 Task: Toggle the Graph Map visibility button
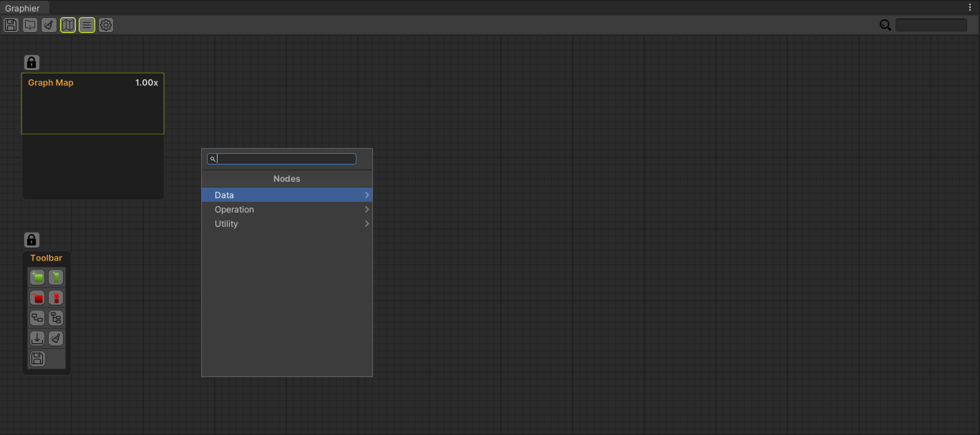[68, 25]
